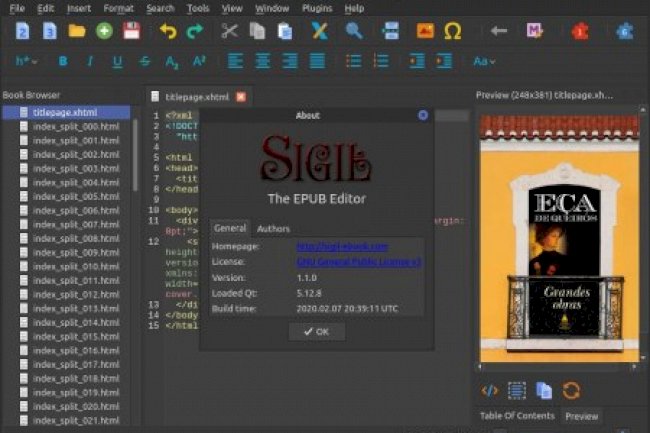This screenshot has height=433, width=650.
Task: Open a file with the yellow folder icon
Action: [x=77, y=31]
